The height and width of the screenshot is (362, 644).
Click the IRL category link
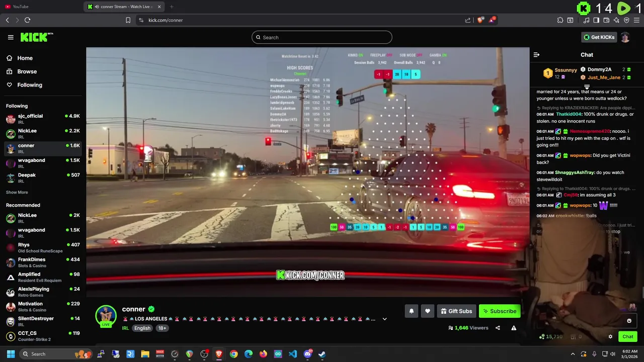tap(125, 328)
